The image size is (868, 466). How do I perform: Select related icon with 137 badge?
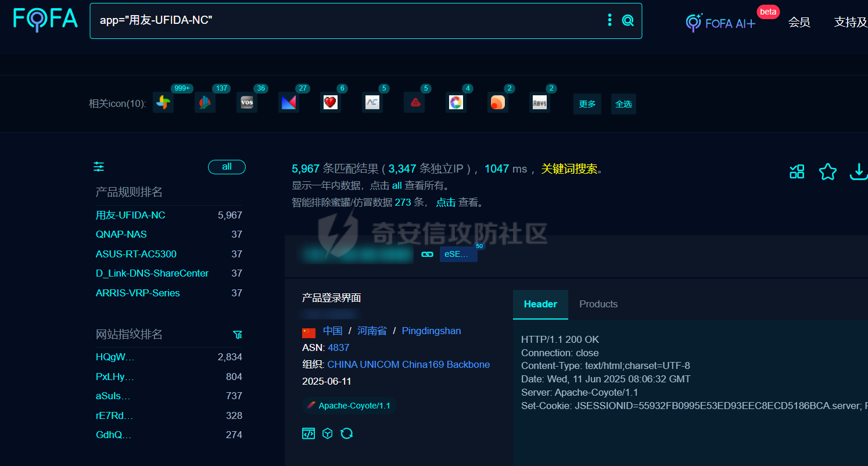point(205,103)
